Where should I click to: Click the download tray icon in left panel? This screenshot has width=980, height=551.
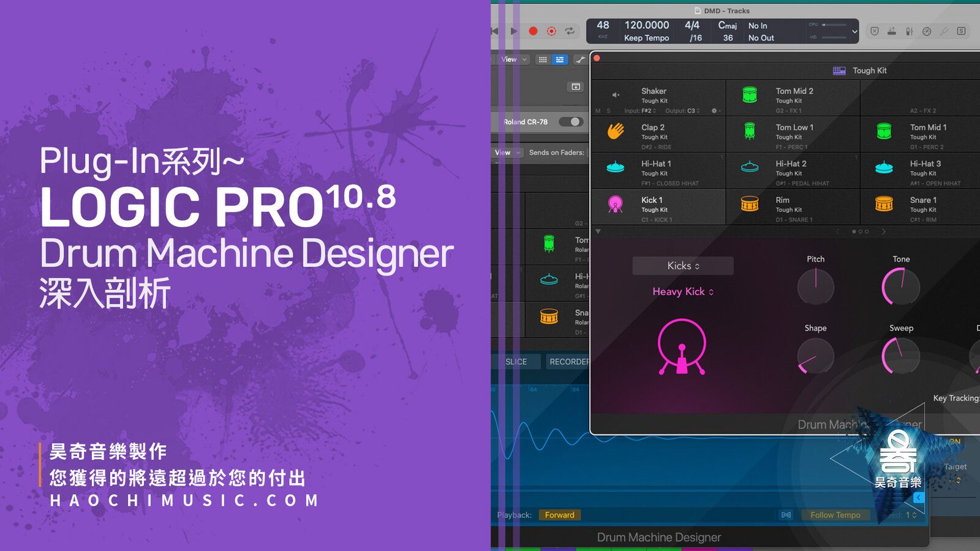(x=576, y=86)
